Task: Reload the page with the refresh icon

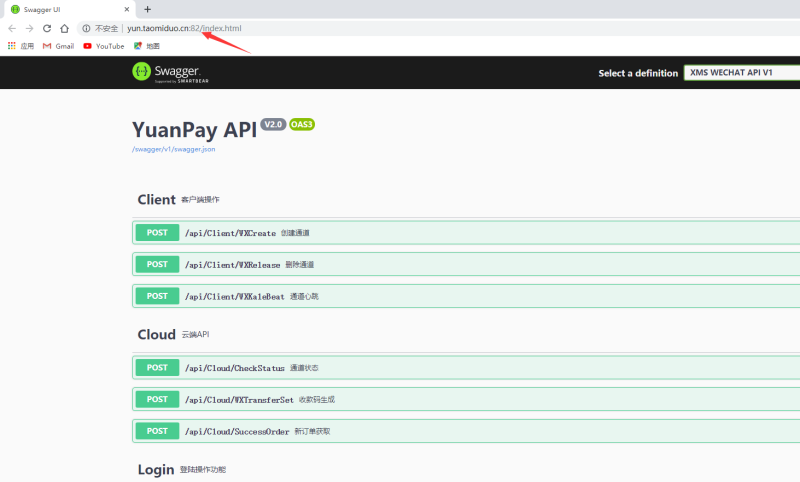Action: 47,29
